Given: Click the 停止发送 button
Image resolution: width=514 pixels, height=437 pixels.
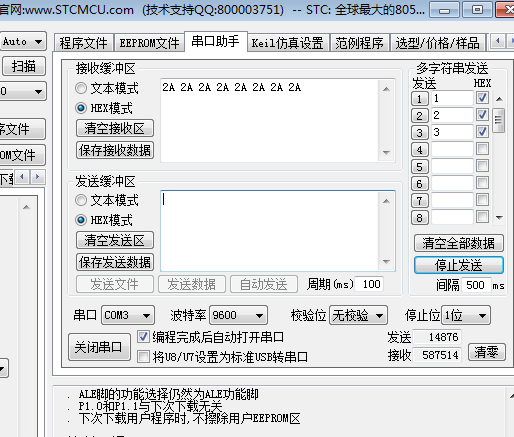Looking at the screenshot, I should coord(459,265).
